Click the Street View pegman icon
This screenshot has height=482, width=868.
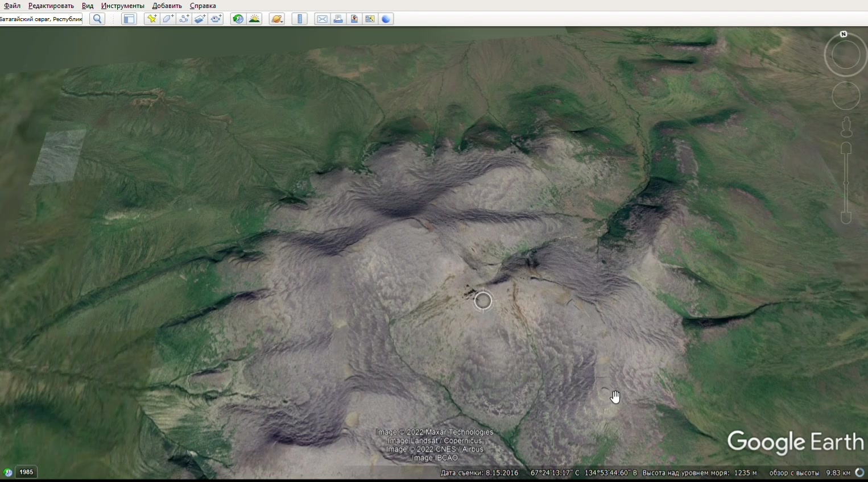coord(846,127)
